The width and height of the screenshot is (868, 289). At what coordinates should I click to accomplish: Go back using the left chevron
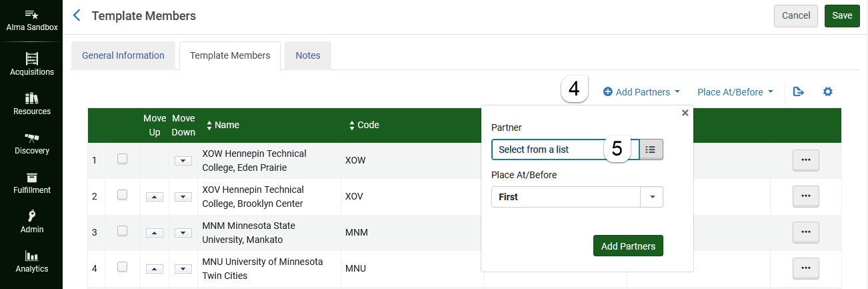pyautogui.click(x=77, y=15)
